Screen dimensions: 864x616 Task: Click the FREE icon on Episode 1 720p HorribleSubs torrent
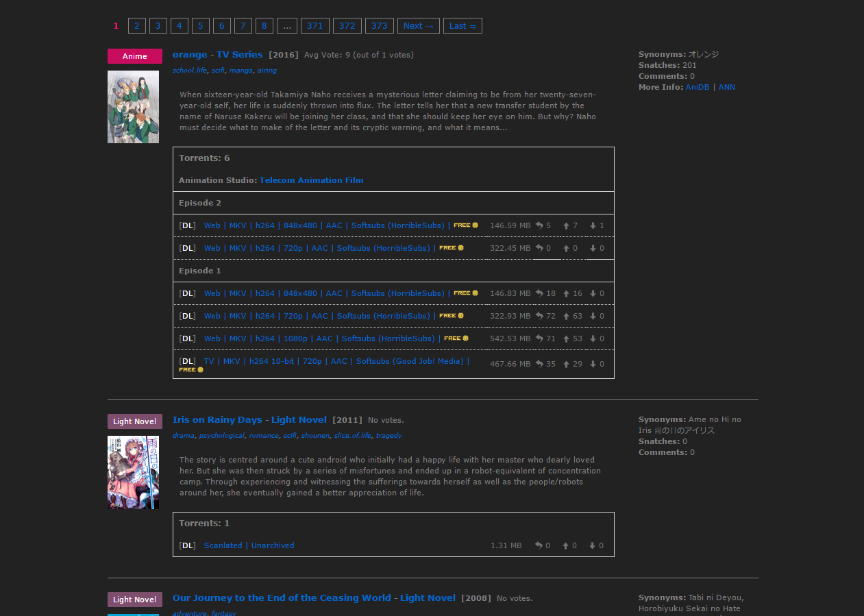(x=451, y=316)
